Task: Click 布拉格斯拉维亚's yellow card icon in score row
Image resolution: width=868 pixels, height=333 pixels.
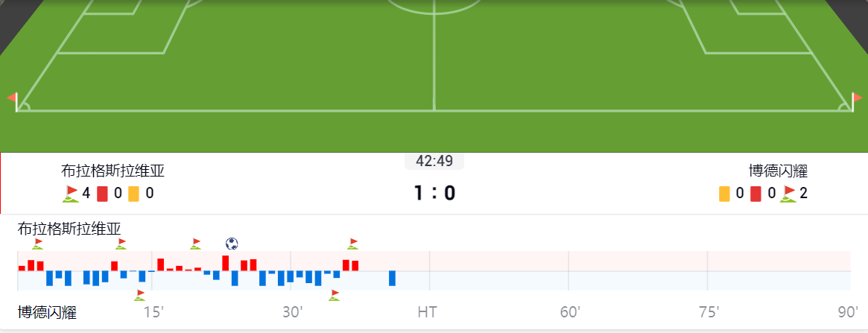Action: pos(133,194)
